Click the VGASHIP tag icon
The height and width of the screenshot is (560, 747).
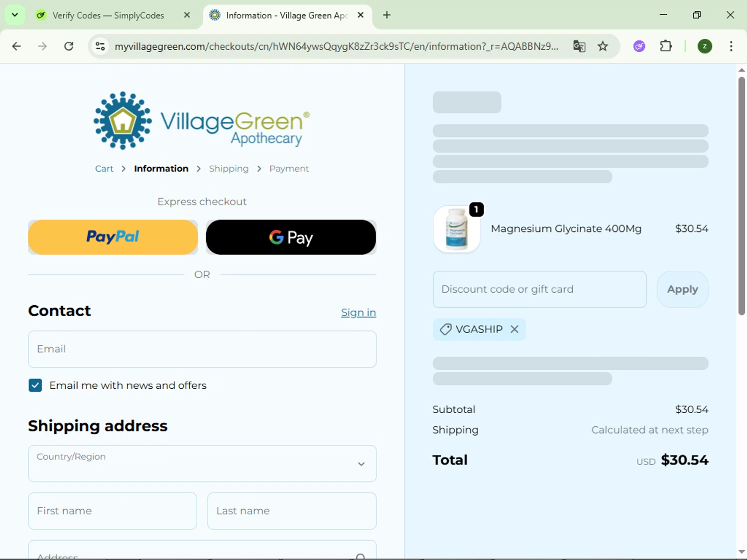(445, 329)
